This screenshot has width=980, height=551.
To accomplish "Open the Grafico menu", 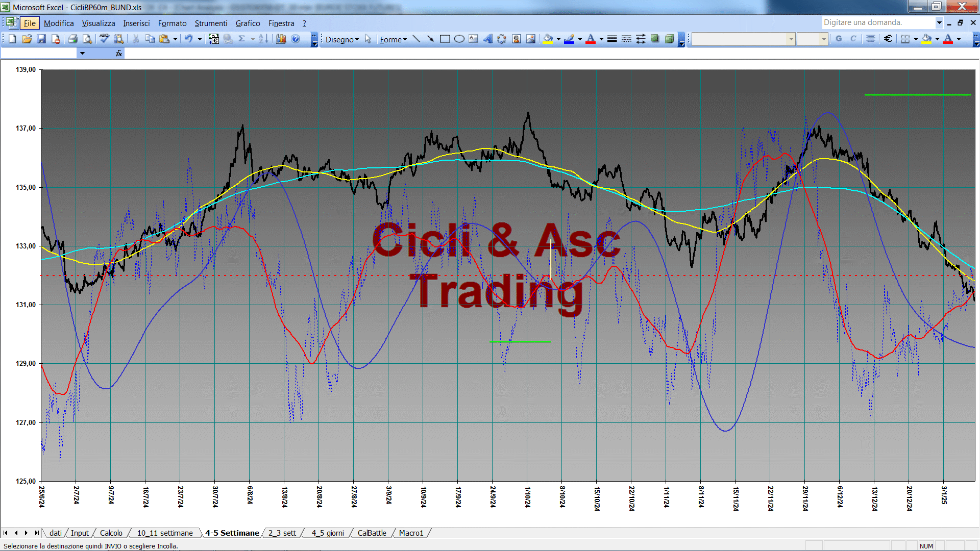I will (x=248, y=23).
